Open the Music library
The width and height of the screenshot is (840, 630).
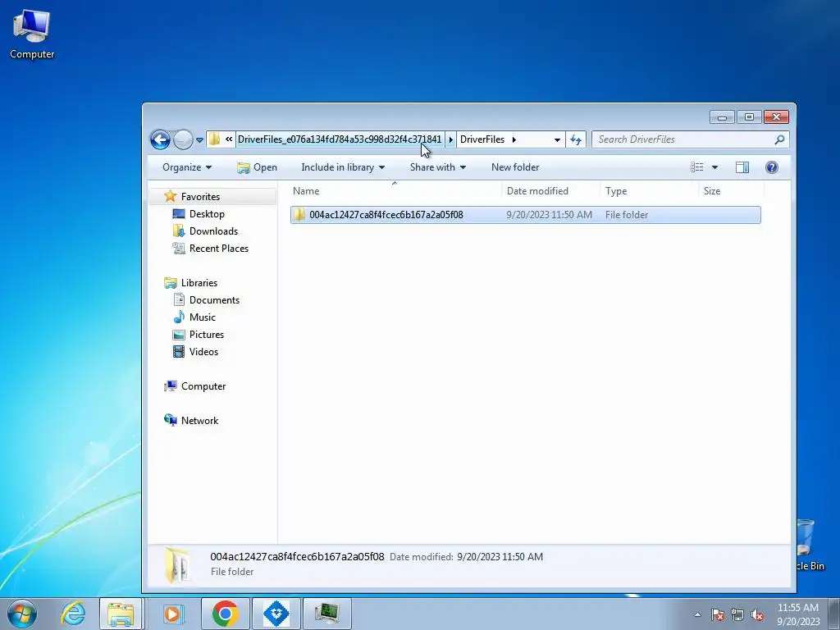[x=202, y=317]
